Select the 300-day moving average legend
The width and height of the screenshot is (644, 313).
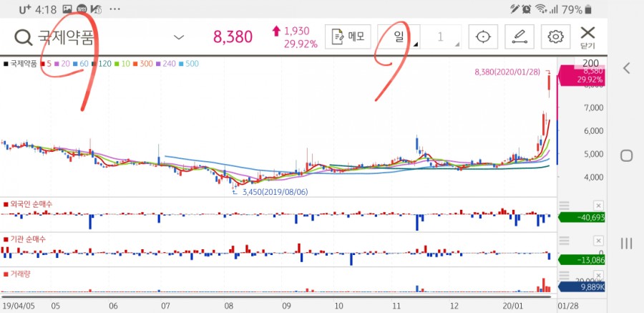(143, 64)
